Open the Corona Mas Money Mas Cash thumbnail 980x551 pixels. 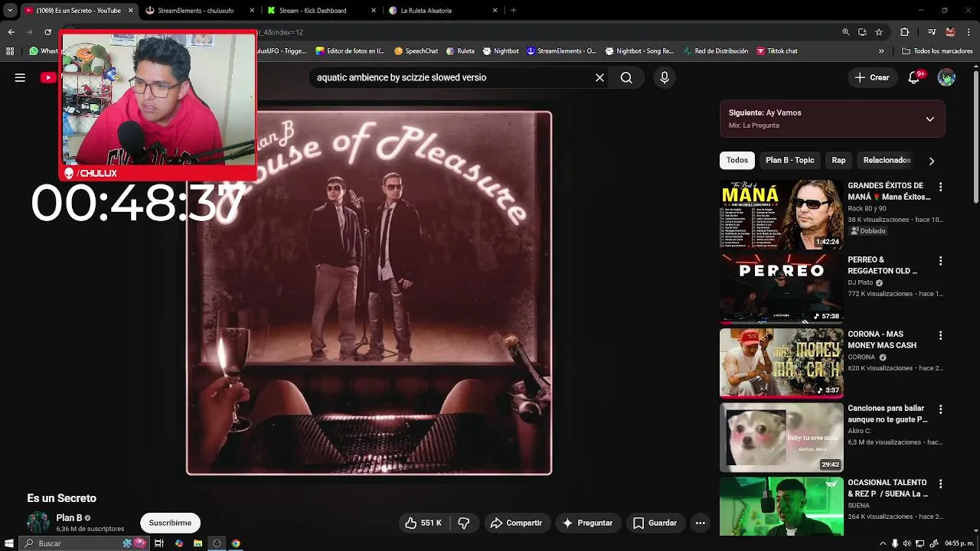tap(781, 363)
